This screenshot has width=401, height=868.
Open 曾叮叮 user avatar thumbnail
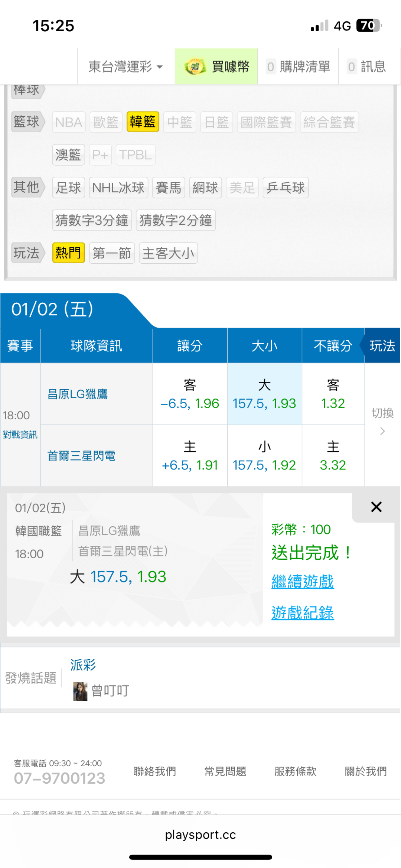pyautogui.click(x=80, y=691)
